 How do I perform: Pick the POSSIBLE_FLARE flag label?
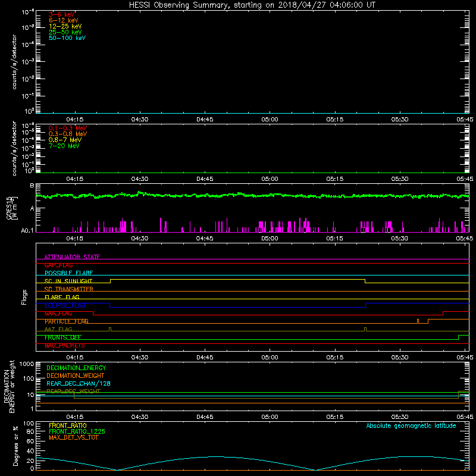tap(68, 273)
